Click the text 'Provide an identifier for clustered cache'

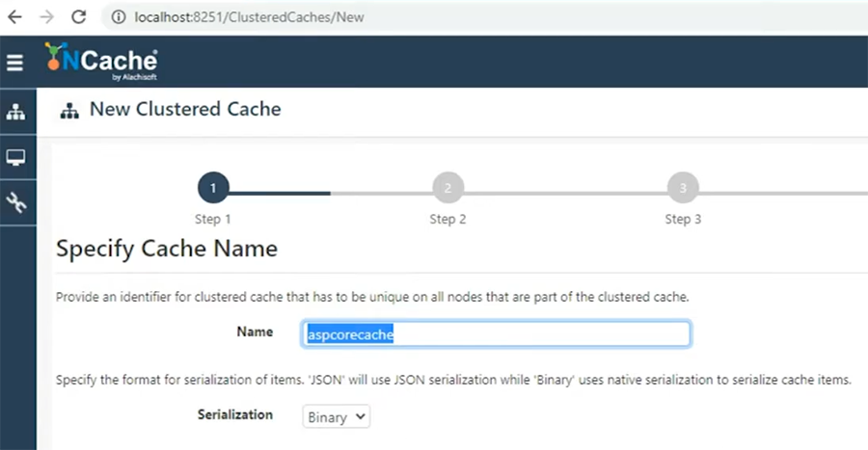click(169, 297)
